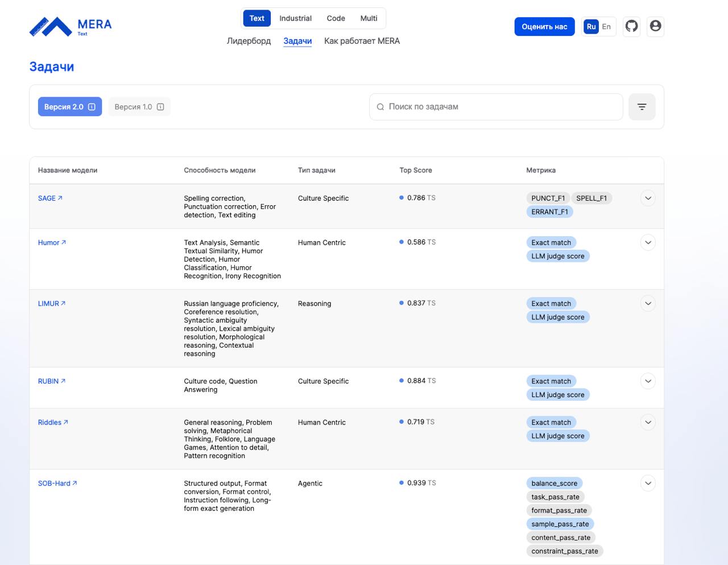Switch to the Multi benchmark tab
The image size is (728, 565).
[x=369, y=18]
